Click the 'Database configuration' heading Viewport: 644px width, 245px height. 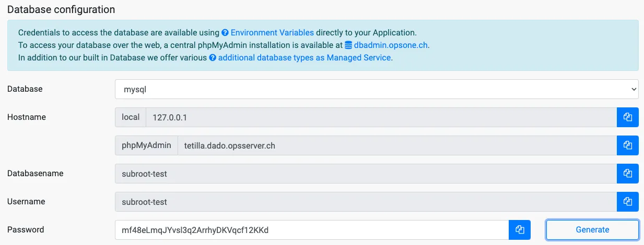click(x=61, y=9)
